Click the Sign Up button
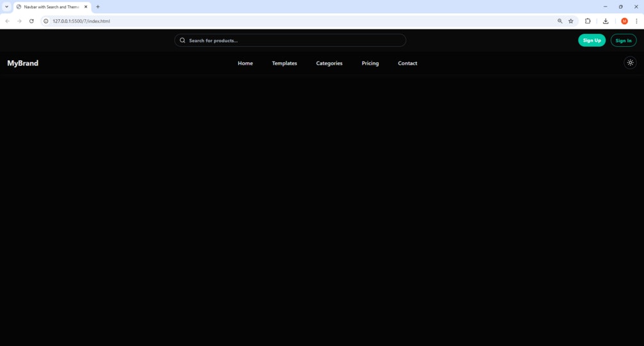The height and width of the screenshot is (346, 644). pyautogui.click(x=592, y=40)
